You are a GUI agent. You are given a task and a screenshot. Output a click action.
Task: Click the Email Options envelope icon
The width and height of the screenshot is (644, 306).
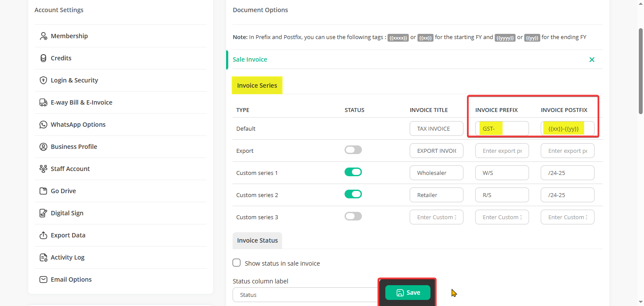[x=43, y=280]
